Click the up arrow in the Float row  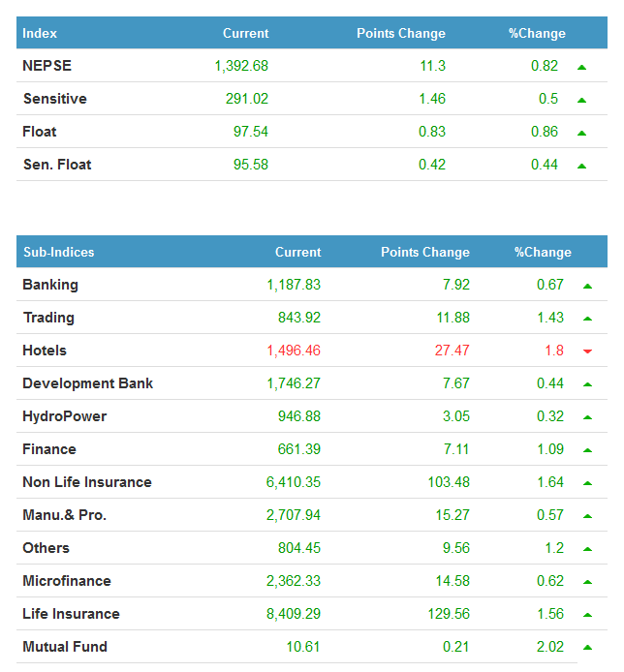point(581,133)
